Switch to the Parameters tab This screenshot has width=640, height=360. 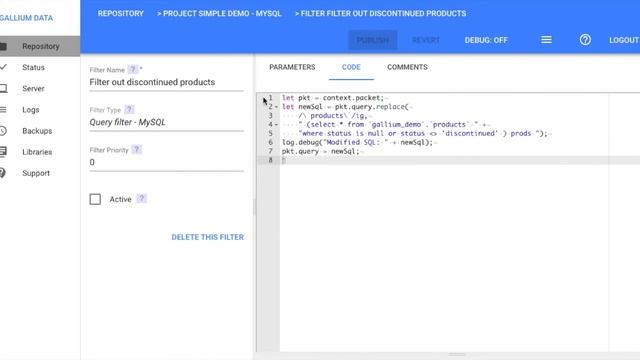point(292,67)
